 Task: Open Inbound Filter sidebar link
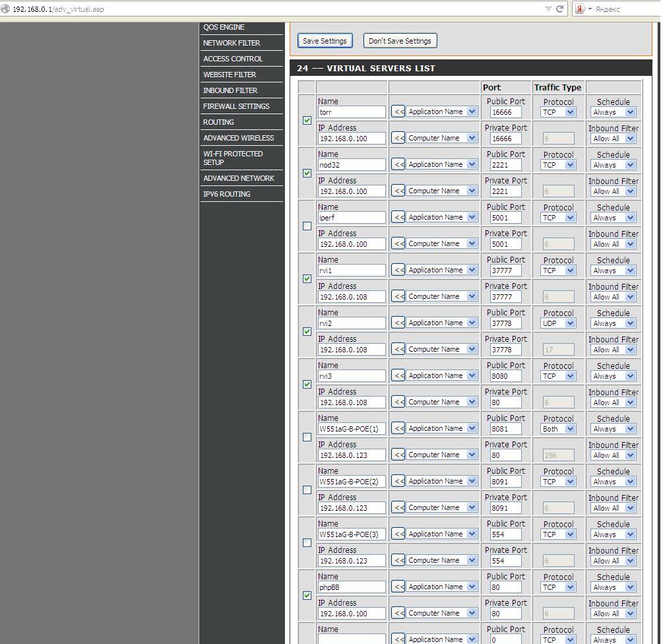click(x=242, y=90)
